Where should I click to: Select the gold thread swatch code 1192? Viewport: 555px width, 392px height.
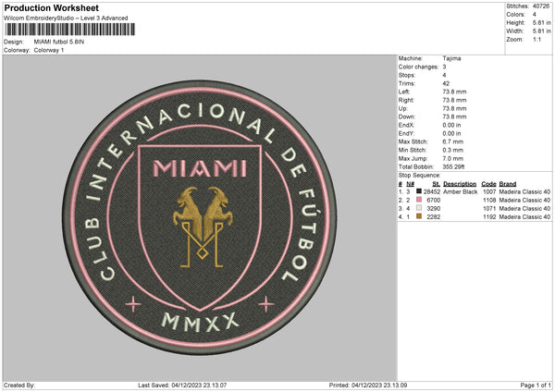coord(419,216)
